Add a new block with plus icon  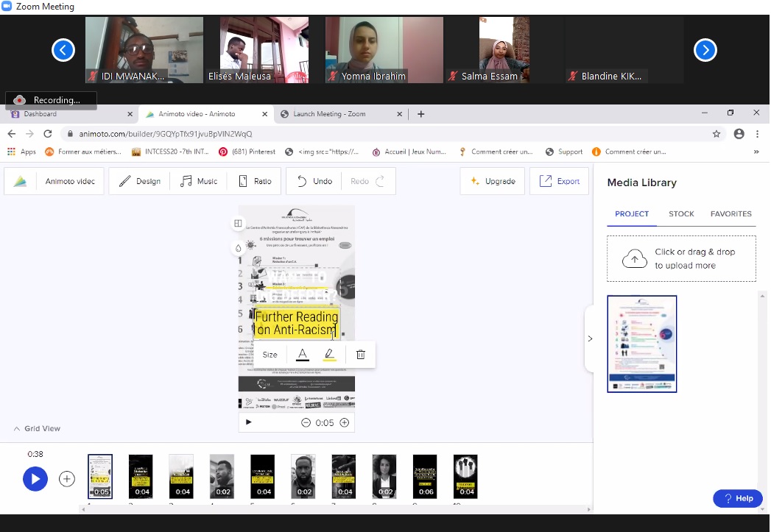(x=67, y=479)
